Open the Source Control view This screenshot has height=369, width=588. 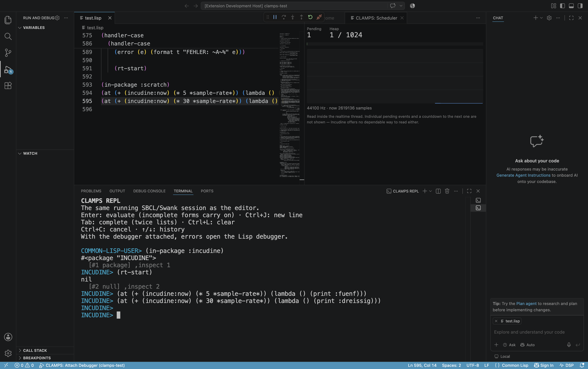point(8,53)
